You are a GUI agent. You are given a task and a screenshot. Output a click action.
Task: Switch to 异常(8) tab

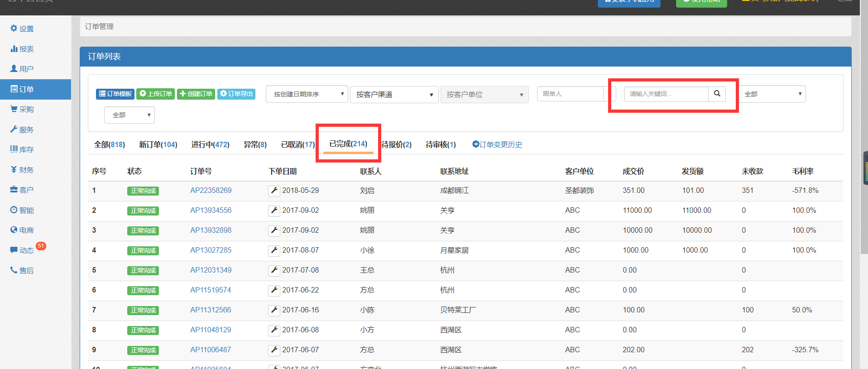click(255, 144)
